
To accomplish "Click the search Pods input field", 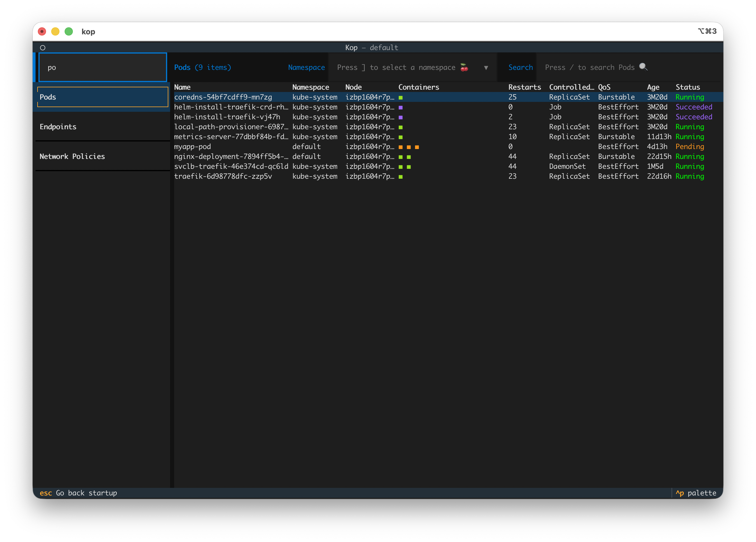I will pyautogui.click(x=628, y=67).
